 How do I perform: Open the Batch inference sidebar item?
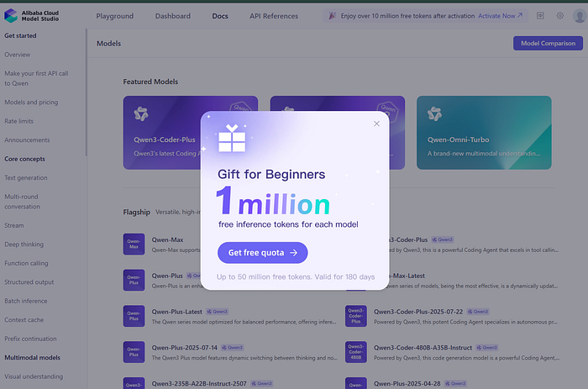pos(26,301)
